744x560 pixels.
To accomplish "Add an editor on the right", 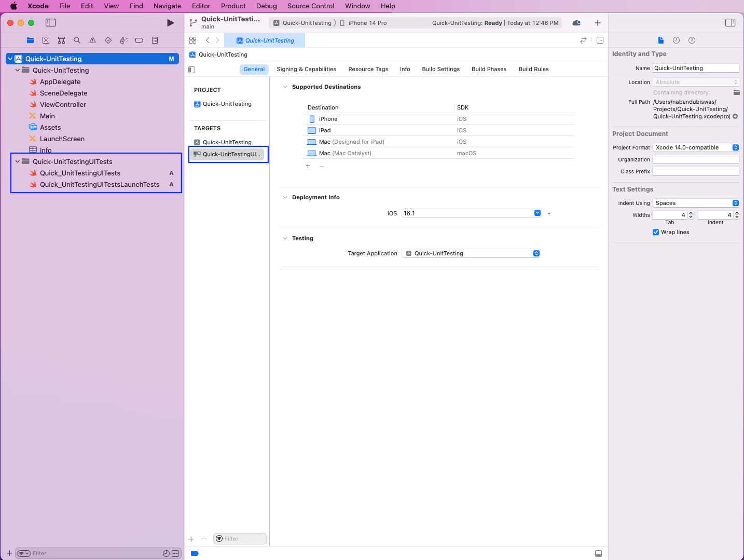I will [600, 40].
